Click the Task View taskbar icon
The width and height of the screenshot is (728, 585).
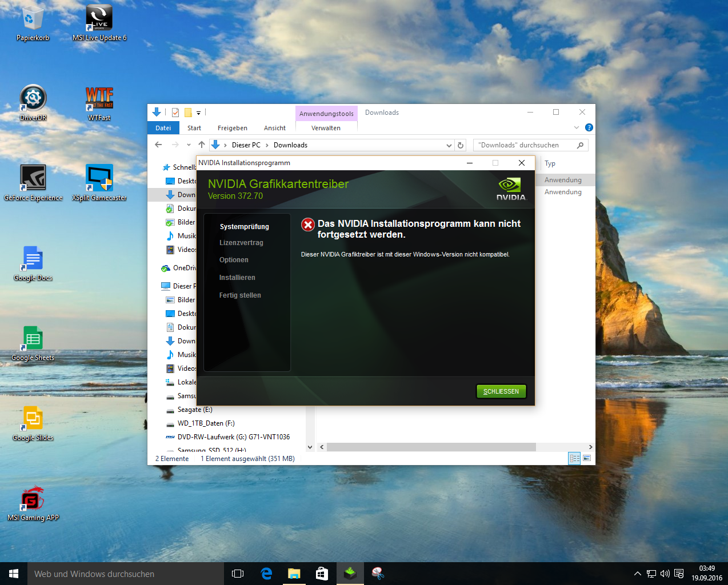pyautogui.click(x=238, y=574)
